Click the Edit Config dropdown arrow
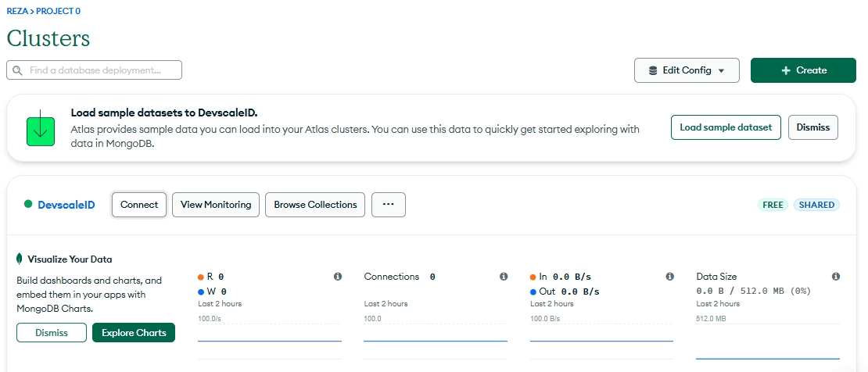 click(721, 71)
